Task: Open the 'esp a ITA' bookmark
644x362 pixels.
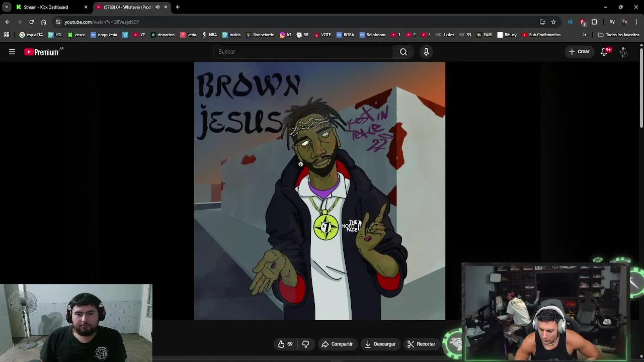Action: pos(31,35)
